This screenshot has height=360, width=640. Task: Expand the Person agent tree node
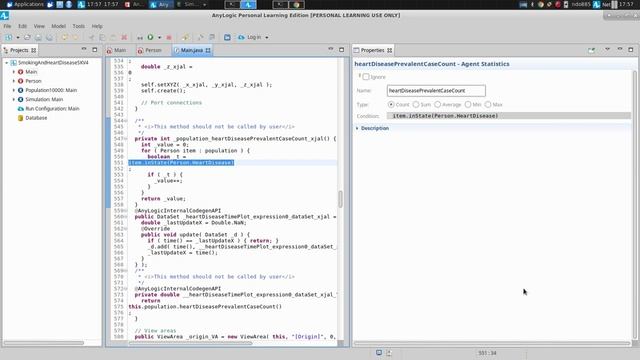tap(13, 81)
